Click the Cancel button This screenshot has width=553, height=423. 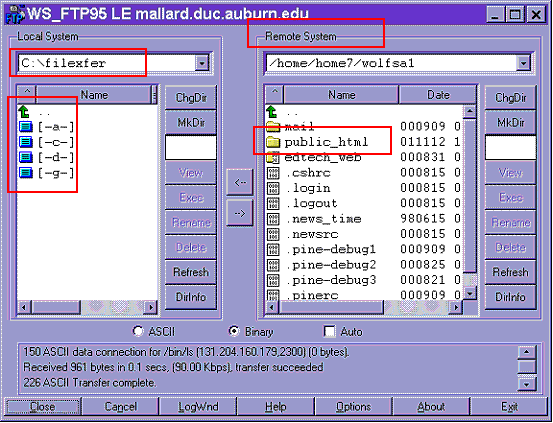coord(120,406)
